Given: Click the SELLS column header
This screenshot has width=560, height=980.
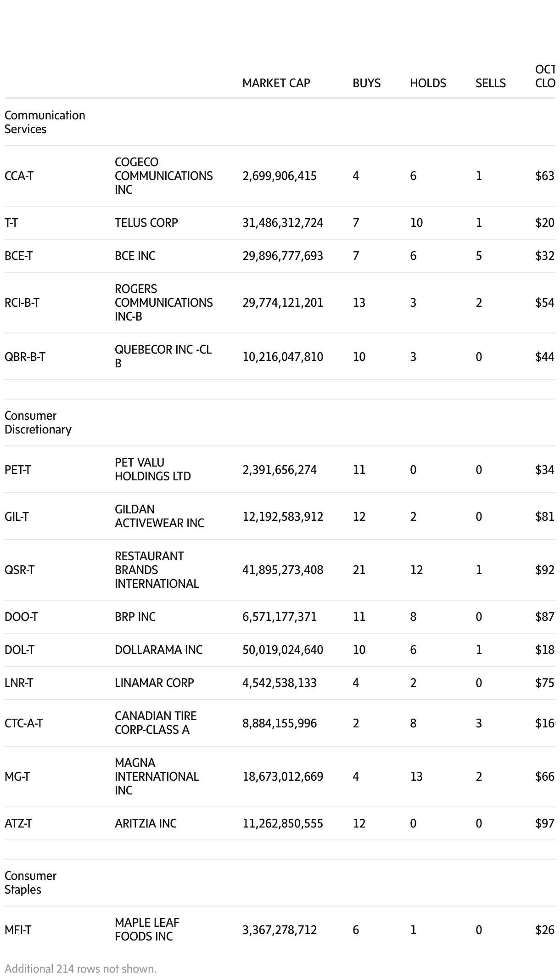Looking at the screenshot, I should click(490, 83).
